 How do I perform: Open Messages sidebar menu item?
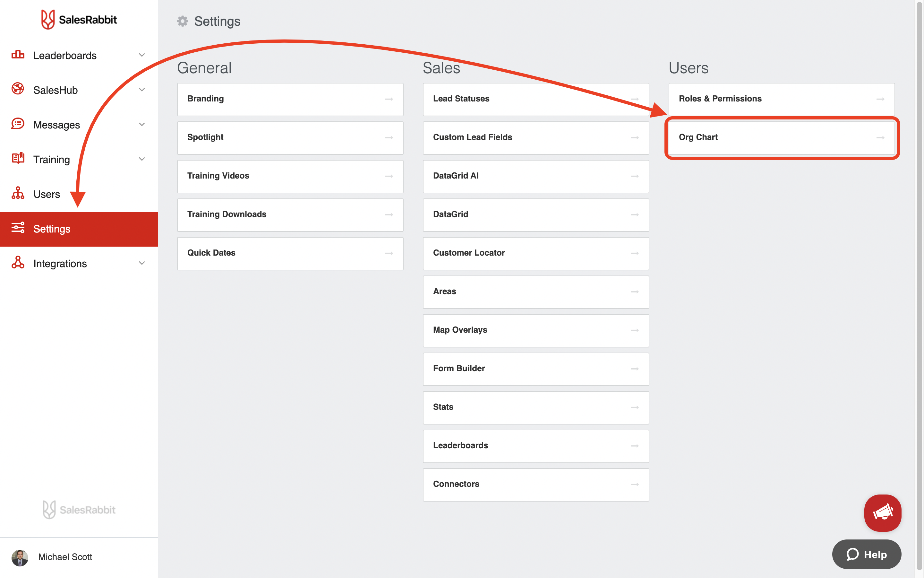[x=79, y=125]
